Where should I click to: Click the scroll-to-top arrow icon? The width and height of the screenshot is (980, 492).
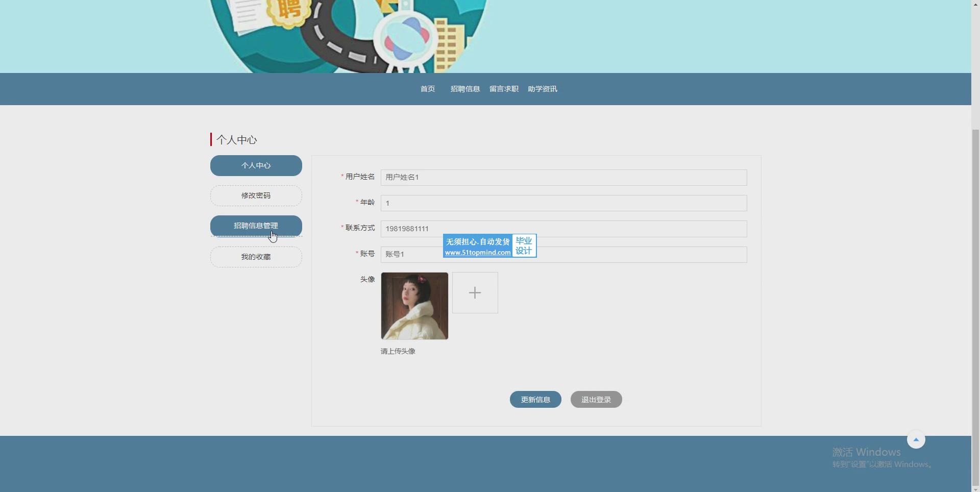(x=916, y=439)
